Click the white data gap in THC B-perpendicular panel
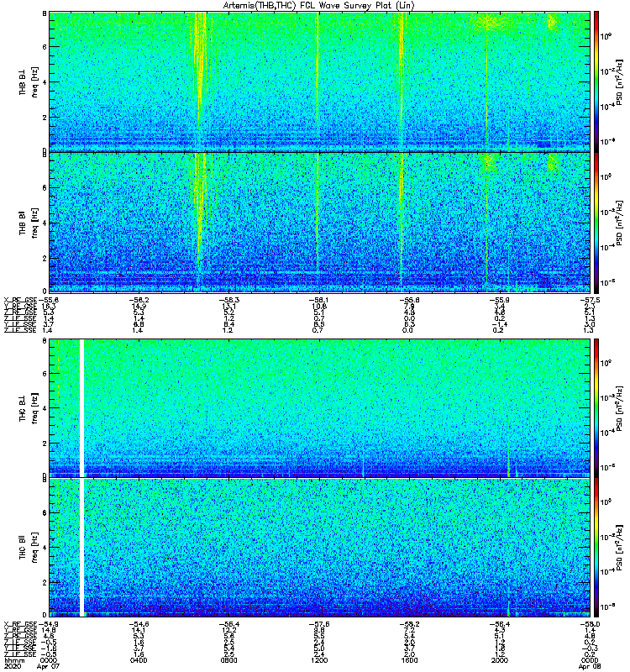 coord(81,408)
